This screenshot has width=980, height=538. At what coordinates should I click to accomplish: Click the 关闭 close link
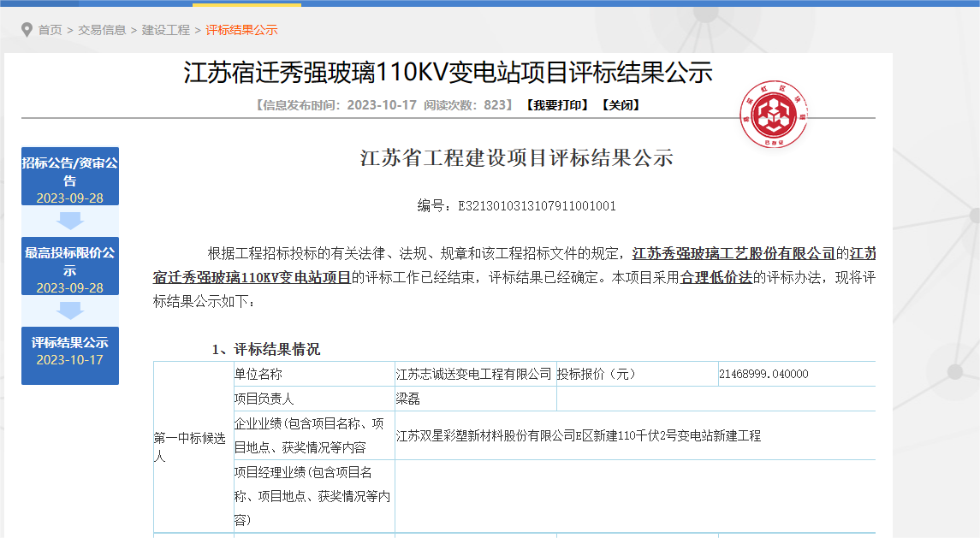620,105
